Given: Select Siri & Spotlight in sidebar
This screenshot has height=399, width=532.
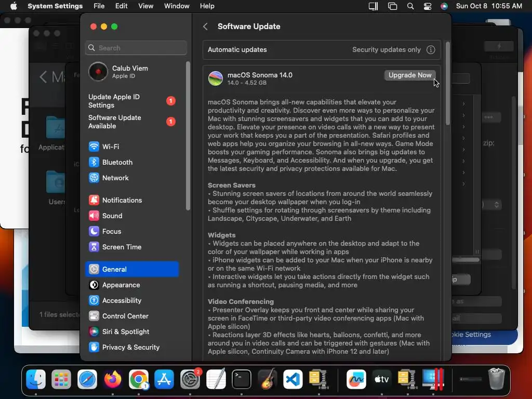Looking at the screenshot, I should pyautogui.click(x=132, y=332).
